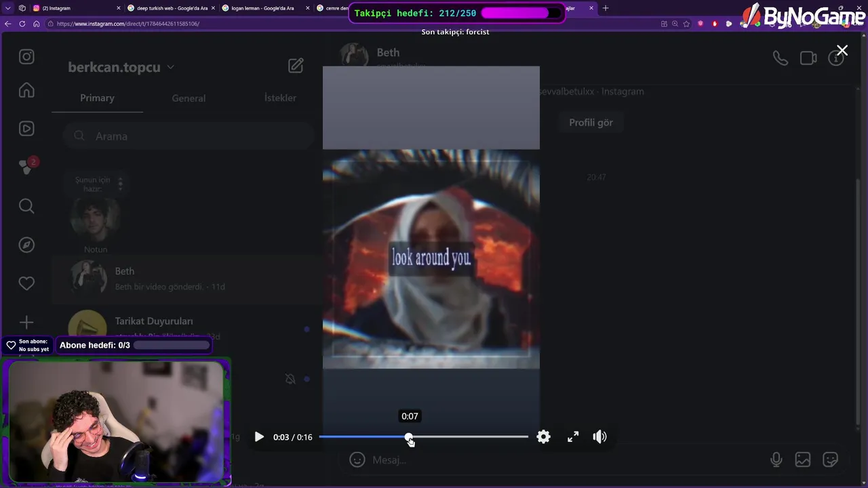Open a new browser tab
This screenshot has width=868, height=488.
pos(606,8)
